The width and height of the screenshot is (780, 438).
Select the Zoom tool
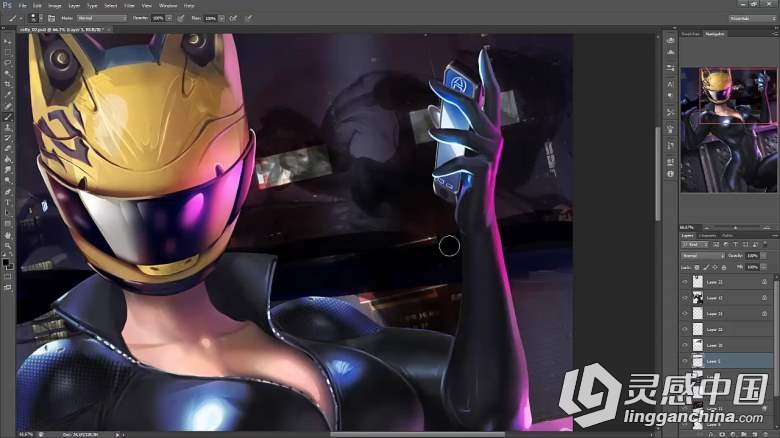point(7,246)
